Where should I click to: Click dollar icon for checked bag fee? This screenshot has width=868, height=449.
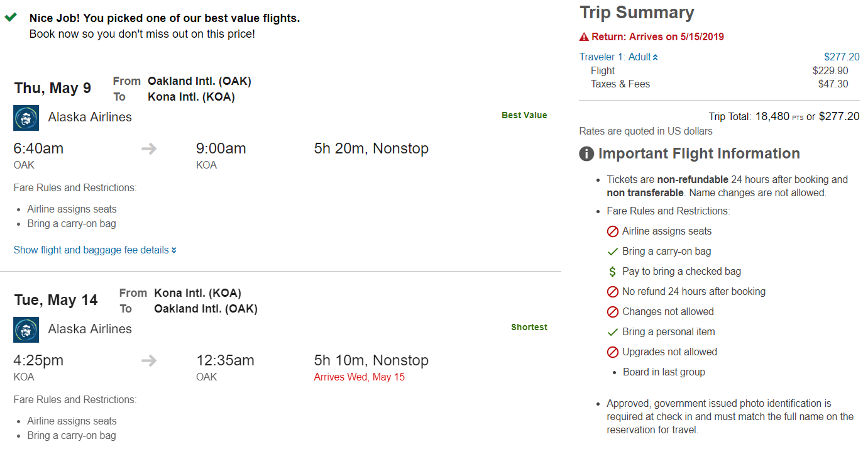[613, 272]
